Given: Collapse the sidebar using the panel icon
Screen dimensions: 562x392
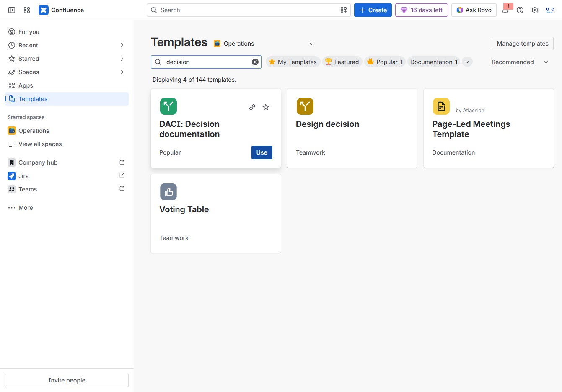Looking at the screenshot, I should (x=12, y=10).
